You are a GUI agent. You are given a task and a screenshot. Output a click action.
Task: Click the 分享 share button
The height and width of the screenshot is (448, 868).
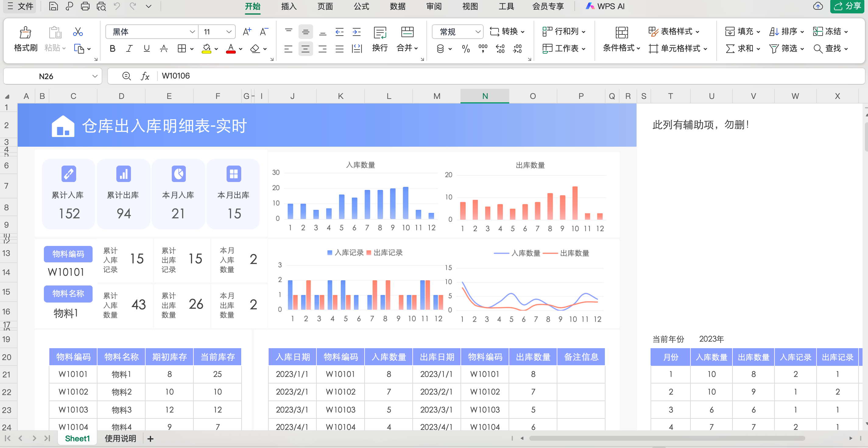tap(848, 6)
